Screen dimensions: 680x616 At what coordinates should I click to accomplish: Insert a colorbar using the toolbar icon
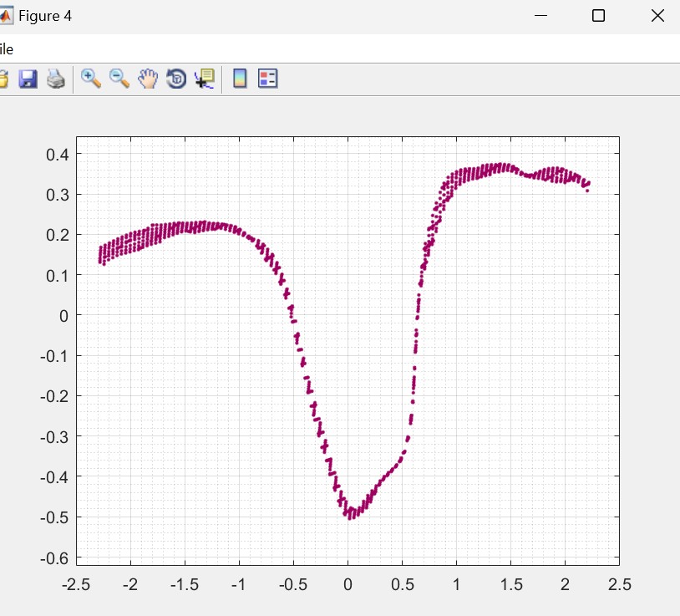point(240,79)
